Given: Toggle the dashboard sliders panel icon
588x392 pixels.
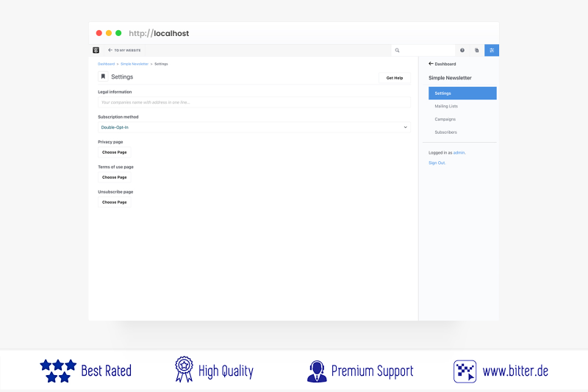Looking at the screenshot, I should [x=492, y=50].
